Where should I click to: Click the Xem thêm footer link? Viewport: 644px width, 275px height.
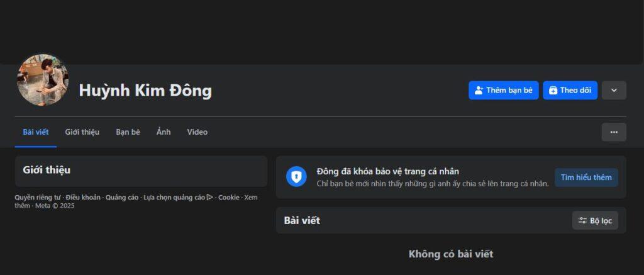click(x=250, y=197)
